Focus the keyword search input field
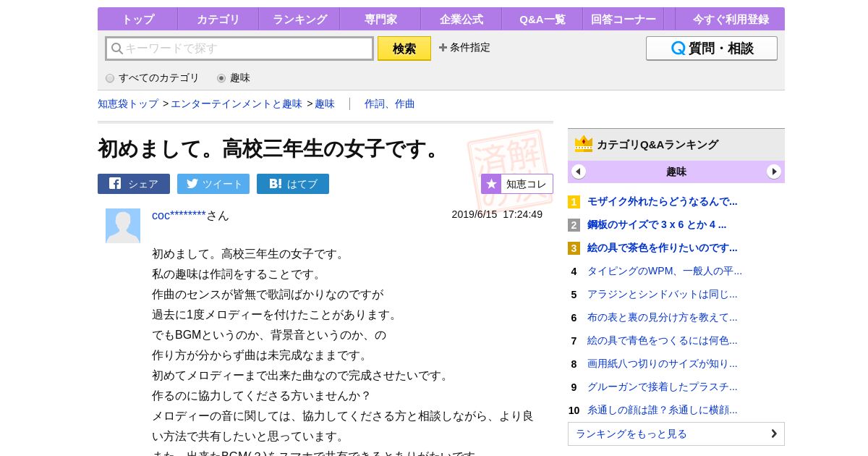The width and height of the screenshot is (868, 456). pyautogui.click(x=239, y=48)
